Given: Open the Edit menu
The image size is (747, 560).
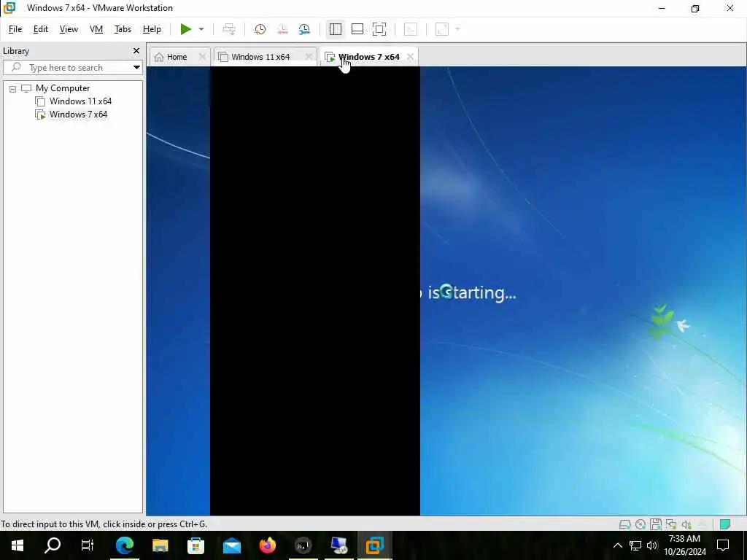Looking at the screenshot, I should coord(41,29).
